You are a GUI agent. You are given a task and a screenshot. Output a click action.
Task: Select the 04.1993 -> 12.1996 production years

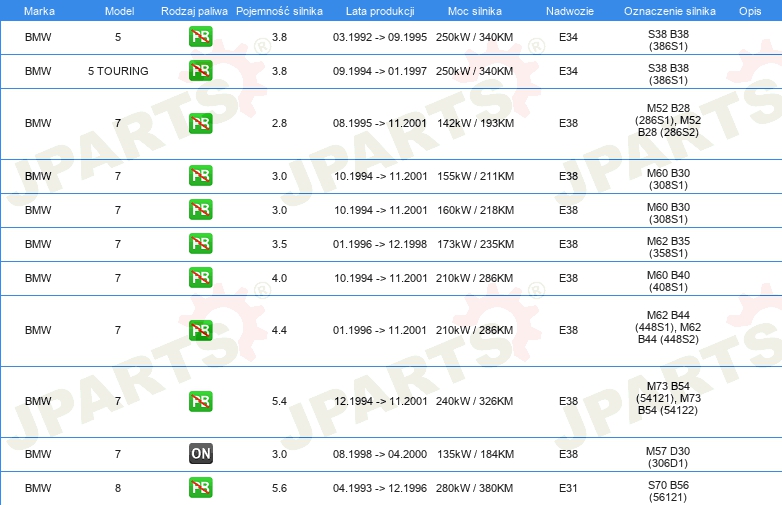[x=380, y=488]
